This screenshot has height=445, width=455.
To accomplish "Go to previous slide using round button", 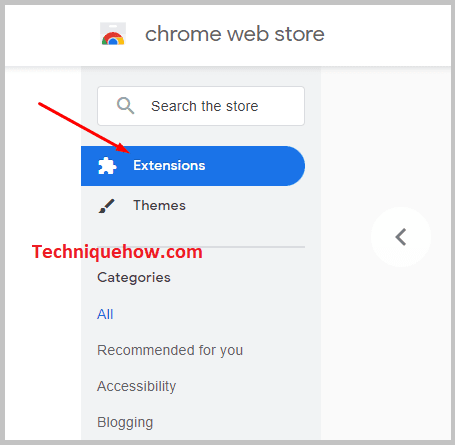I will click(x=401, y=237).
